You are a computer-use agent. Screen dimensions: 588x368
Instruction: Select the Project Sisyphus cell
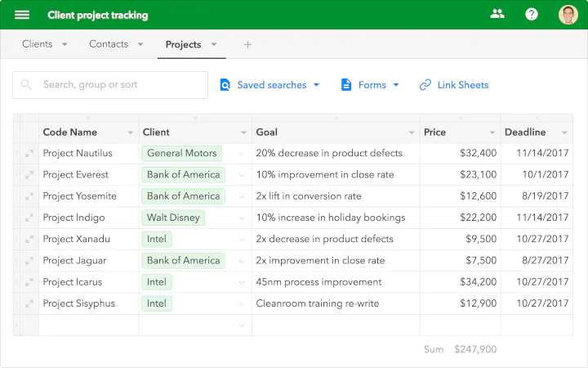[x=88, y=303]
